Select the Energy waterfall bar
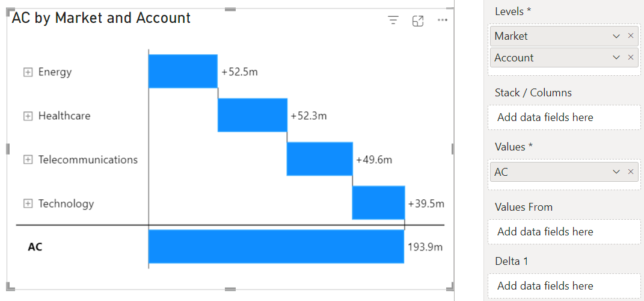This screenshot has height=301, width=644. [x=183, y=71]
